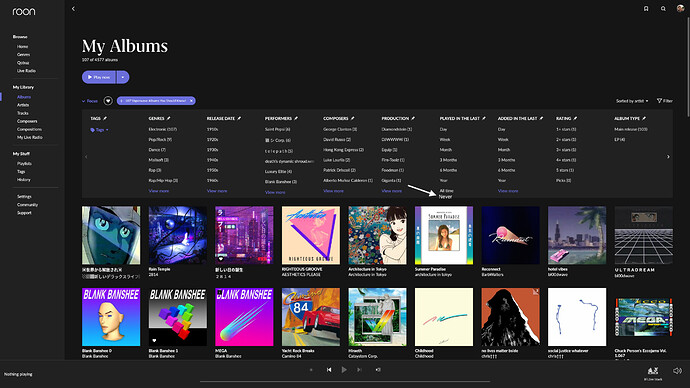Click the roon logo
The image size is (690, 388).
click(x=24, y=11)
